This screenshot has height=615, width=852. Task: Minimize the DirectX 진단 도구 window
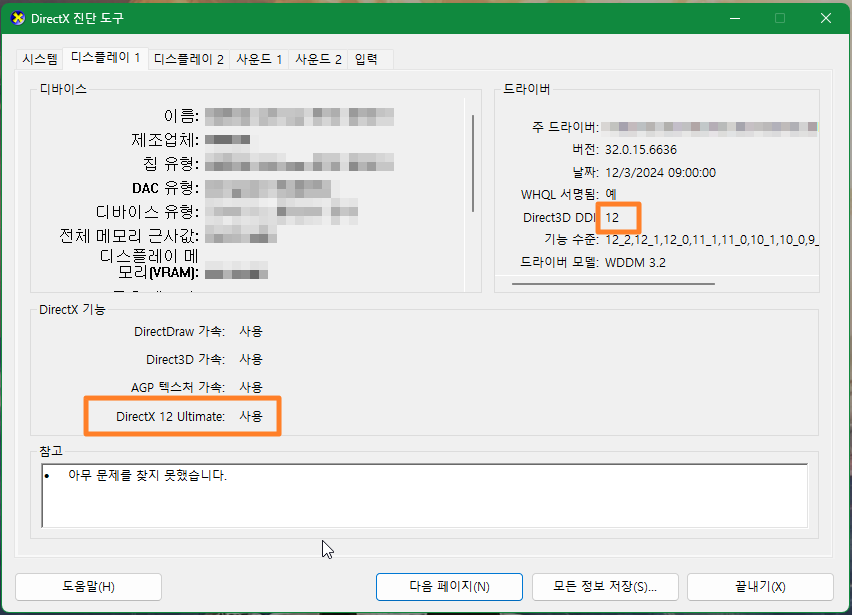733,19
